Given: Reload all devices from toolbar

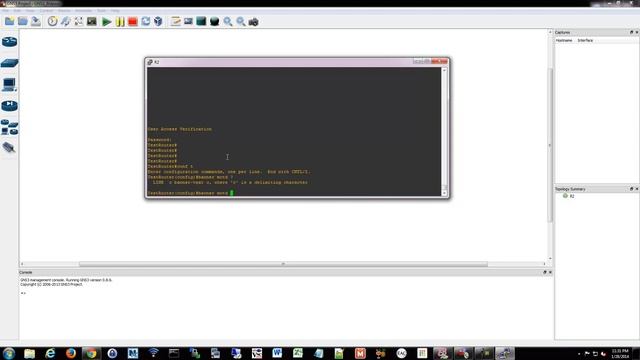Looking at the screenshot, I should click(x=146, y=21).
